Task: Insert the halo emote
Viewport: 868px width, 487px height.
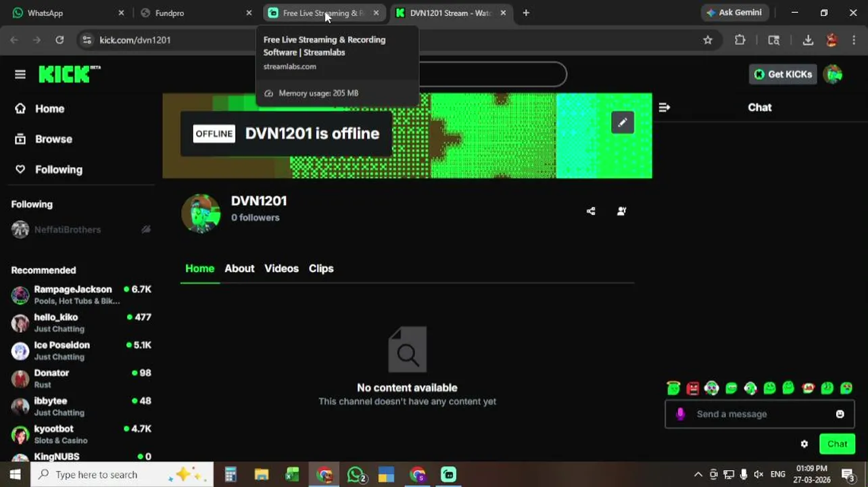Action: point(673,388)
